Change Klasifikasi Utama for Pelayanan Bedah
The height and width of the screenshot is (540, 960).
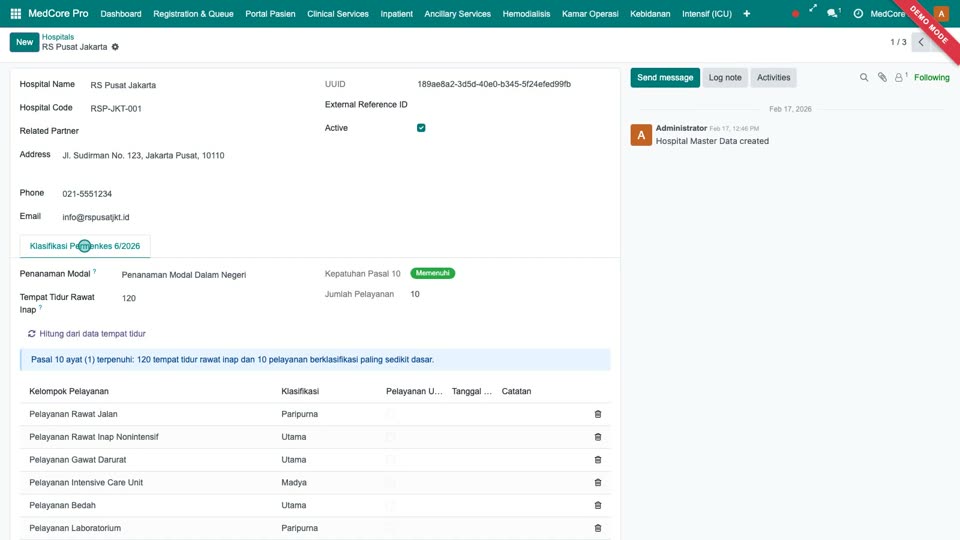(294, 506)
